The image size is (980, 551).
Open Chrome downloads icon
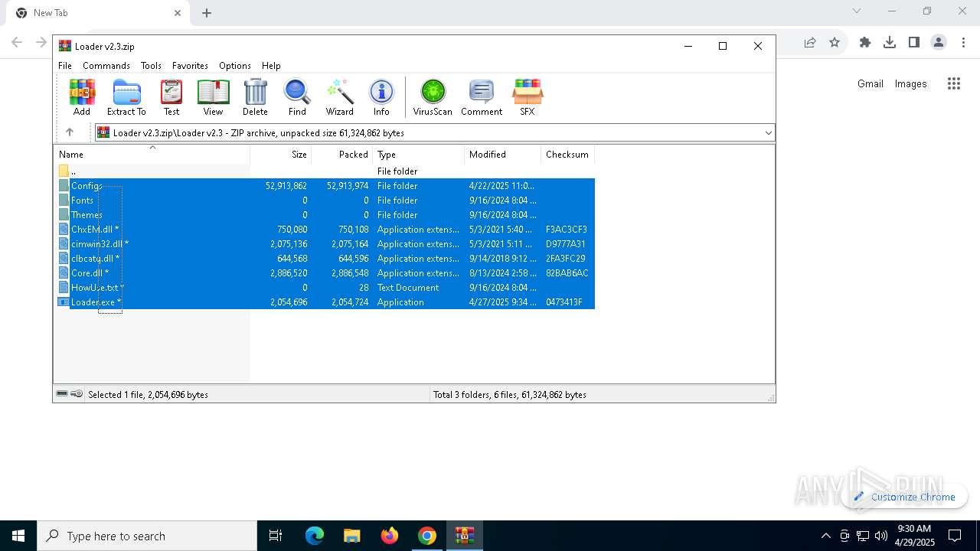(x=890, y=43)
